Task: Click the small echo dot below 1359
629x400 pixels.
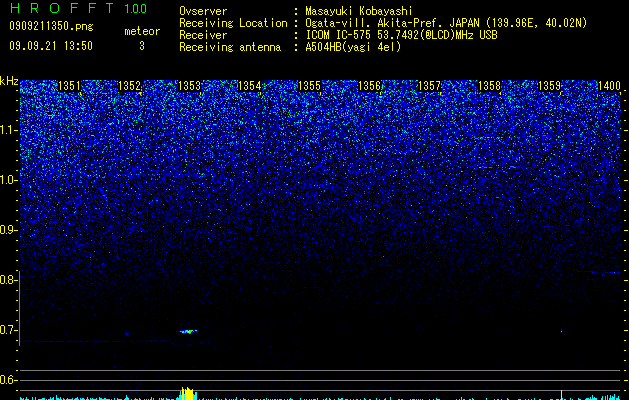Action: tap(561, 331)
